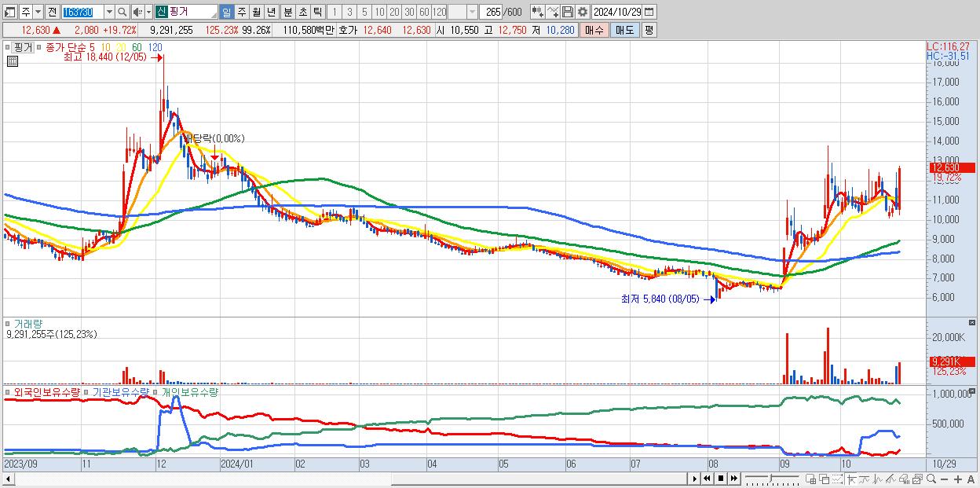Click the trend line drawing tool icon
Screen dimensions: 980x488
tap(865, 479)
